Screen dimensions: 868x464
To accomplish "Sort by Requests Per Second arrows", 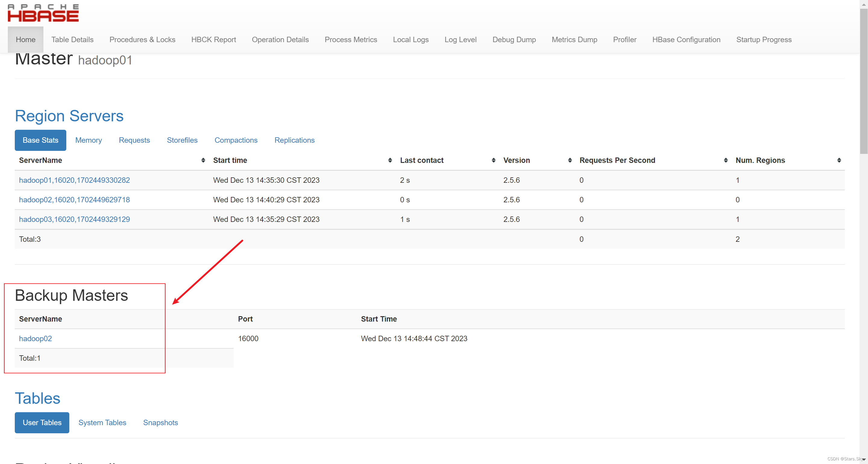I will [725, 160].
